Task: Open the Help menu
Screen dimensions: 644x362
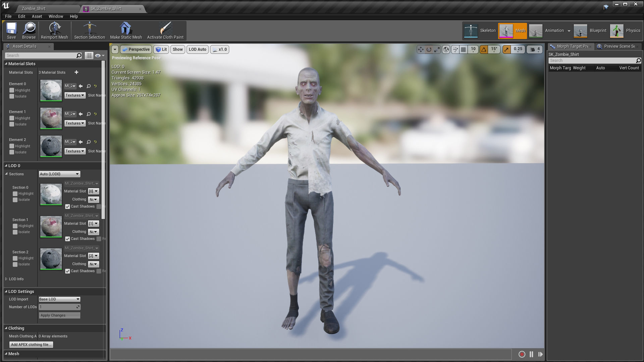Action: (74, 16)
